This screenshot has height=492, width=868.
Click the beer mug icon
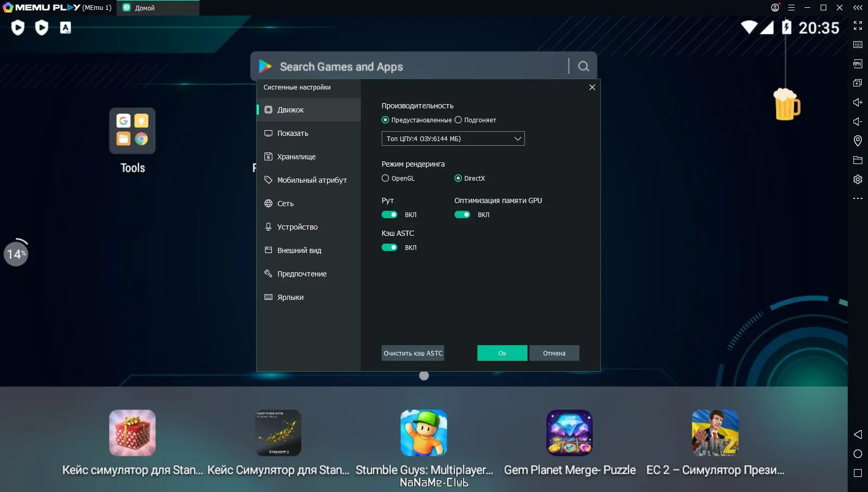(786, 104)
